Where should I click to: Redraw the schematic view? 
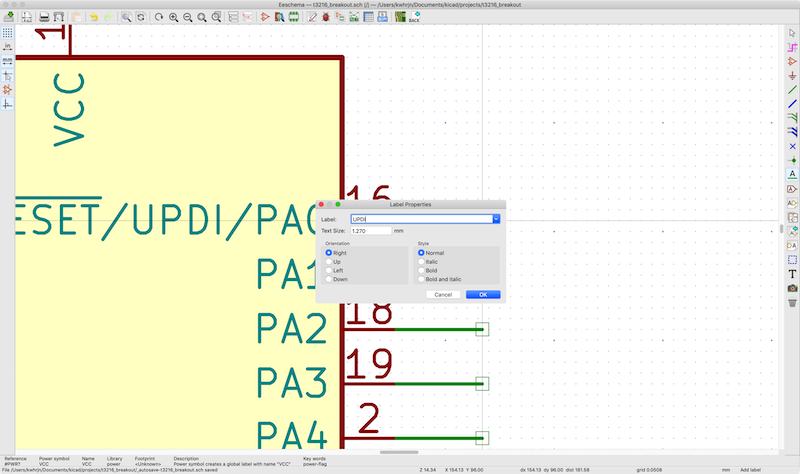click(159, 17)
